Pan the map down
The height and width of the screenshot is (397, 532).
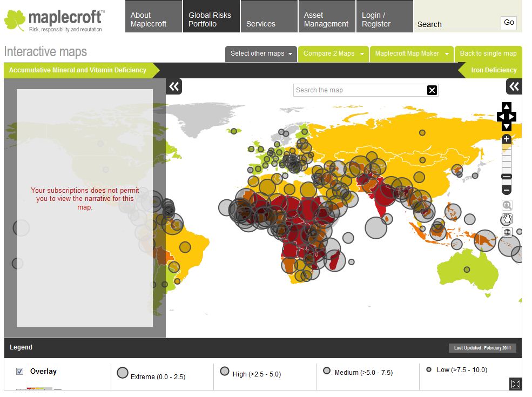coord(507,127)
